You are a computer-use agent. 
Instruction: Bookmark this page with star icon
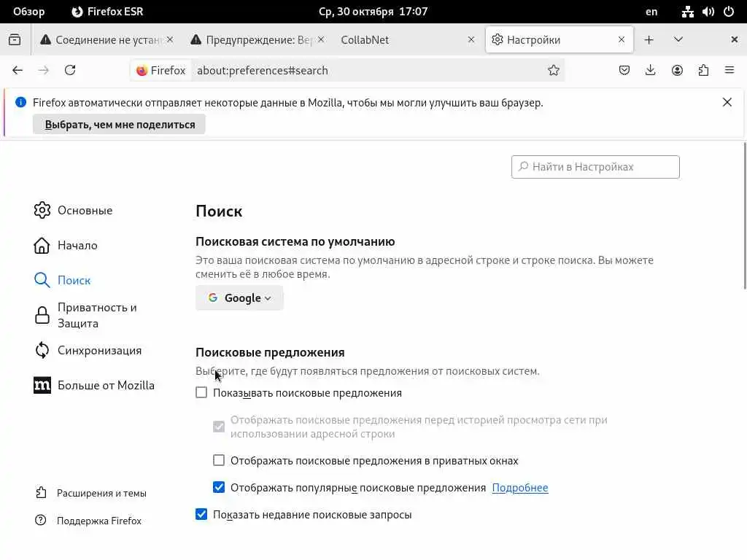tap(554, 71)
